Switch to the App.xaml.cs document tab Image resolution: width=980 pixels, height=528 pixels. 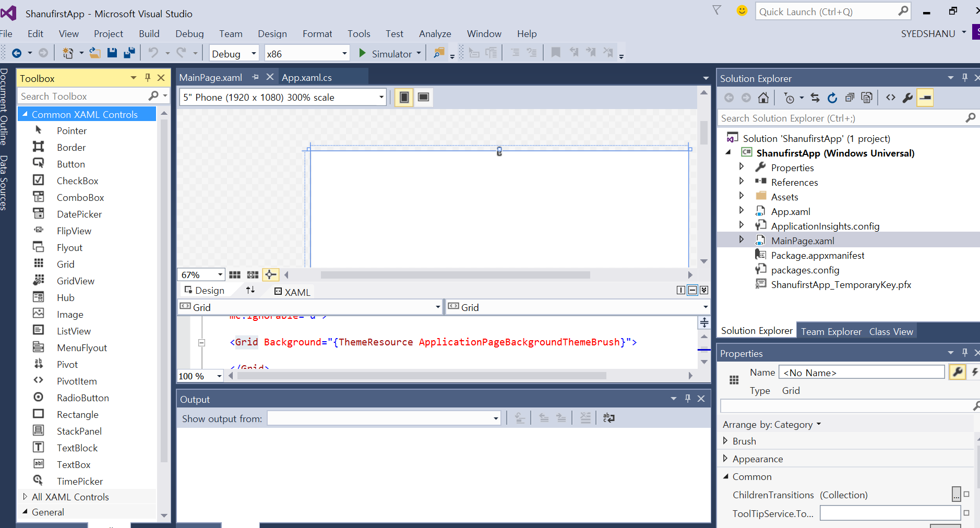(307, 77)
